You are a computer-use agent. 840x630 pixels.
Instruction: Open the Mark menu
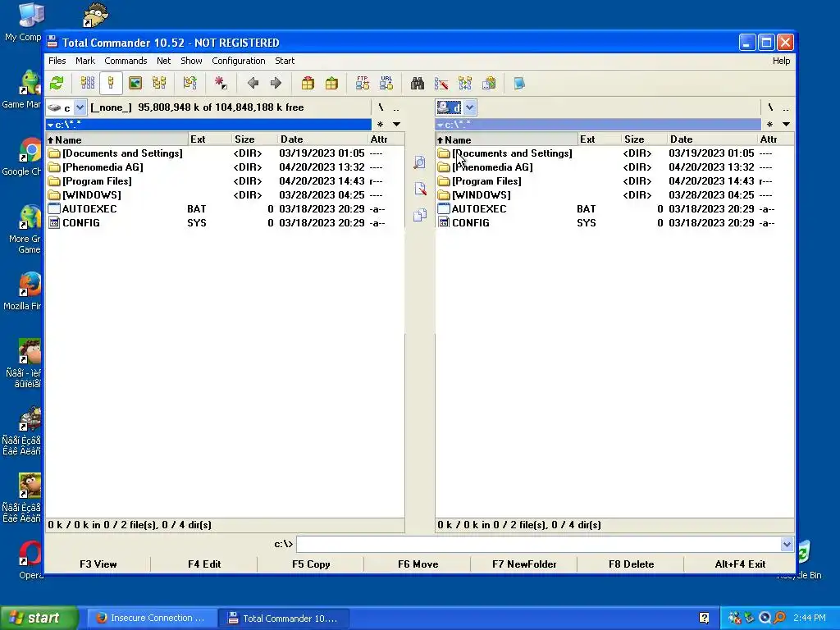coord(85,61)
